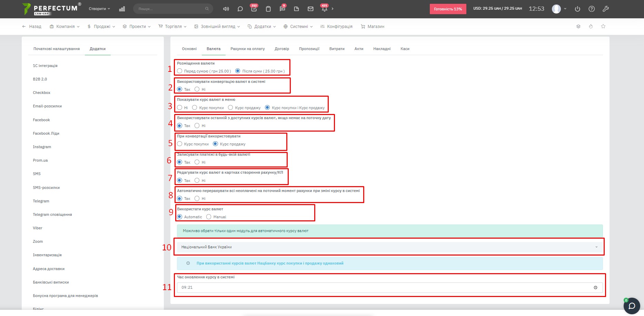Choose the Manual exchange rate option
This screenshot has height=316, width=644.
[209, 217]
